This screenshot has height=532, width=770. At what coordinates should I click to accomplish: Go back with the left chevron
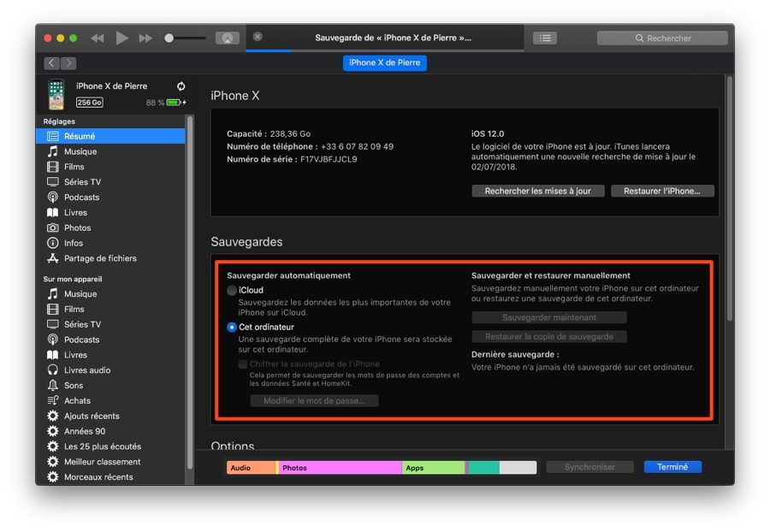51,63
